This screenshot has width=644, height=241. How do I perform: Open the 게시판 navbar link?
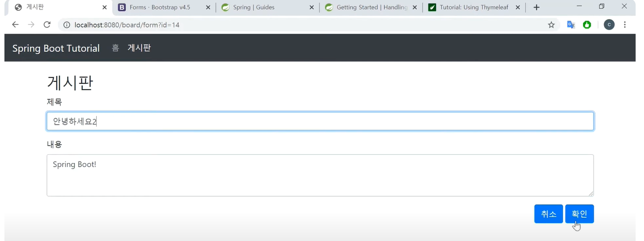[x=139, y=48]
